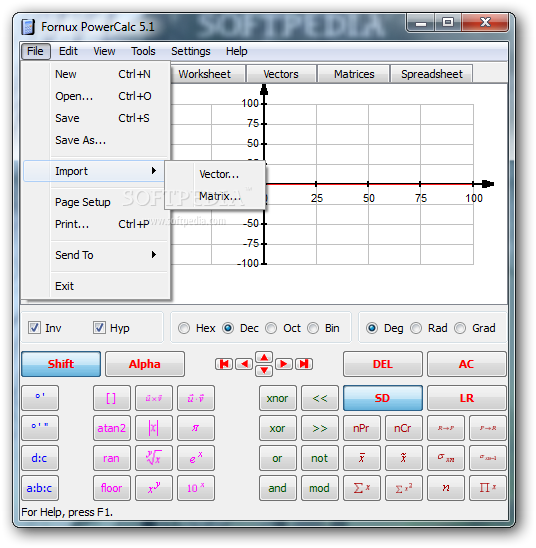Click the SD mode button
The width and height of the screenshot is (536, 548).
(x=383, y=398)
